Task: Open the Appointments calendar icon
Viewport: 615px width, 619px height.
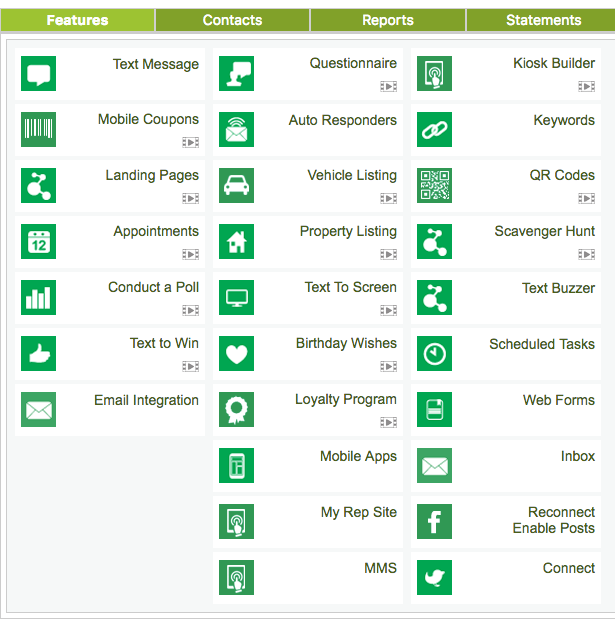Action: point(38,242)
